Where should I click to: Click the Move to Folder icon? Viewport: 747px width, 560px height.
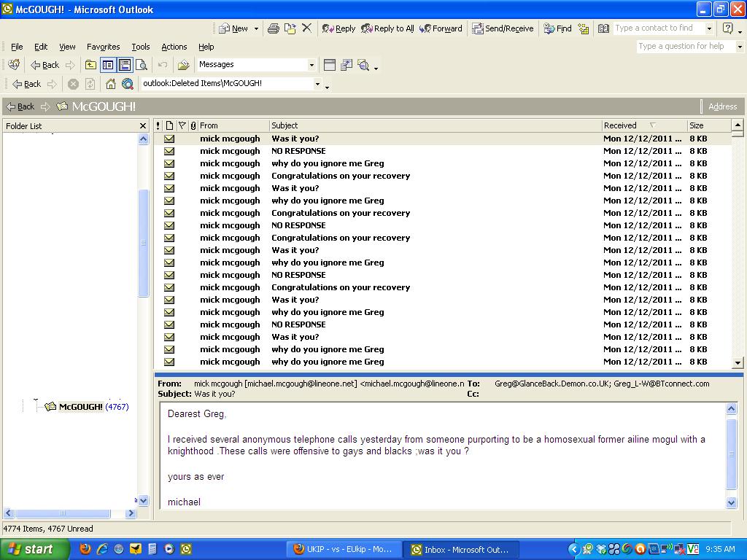290,28
